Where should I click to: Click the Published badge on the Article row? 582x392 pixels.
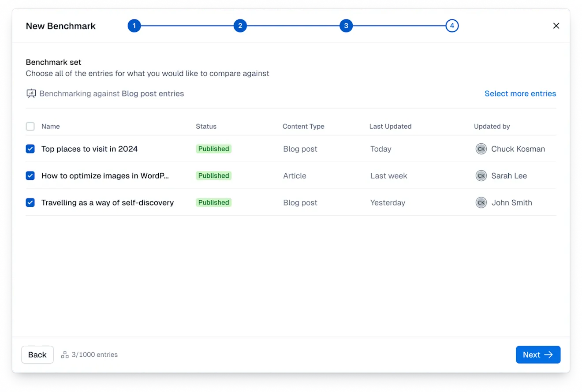tap(213, 175)
